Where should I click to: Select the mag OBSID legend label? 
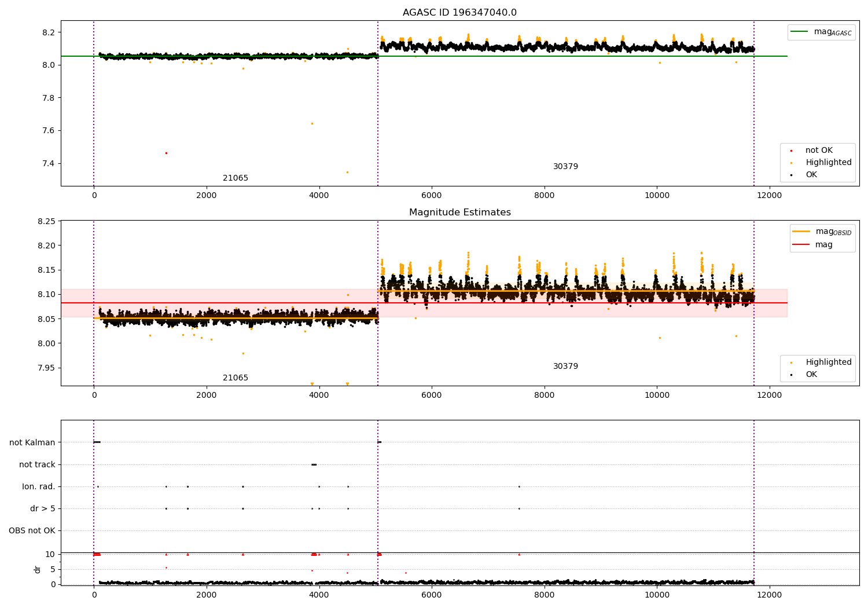[x=833, y=232]
